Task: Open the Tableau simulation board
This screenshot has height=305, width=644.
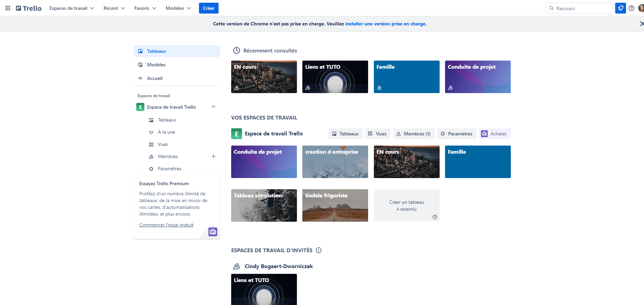Action: [x=264, y=205]
